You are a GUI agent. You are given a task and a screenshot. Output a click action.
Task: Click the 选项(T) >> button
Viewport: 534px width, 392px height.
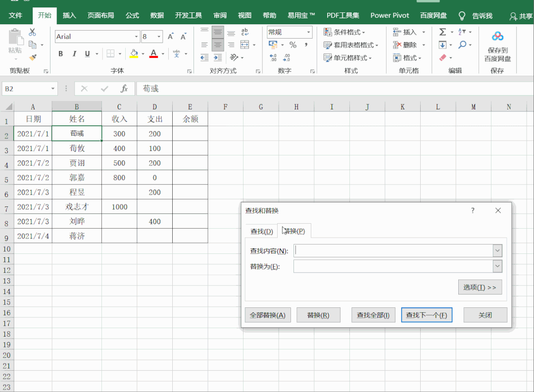480,287
